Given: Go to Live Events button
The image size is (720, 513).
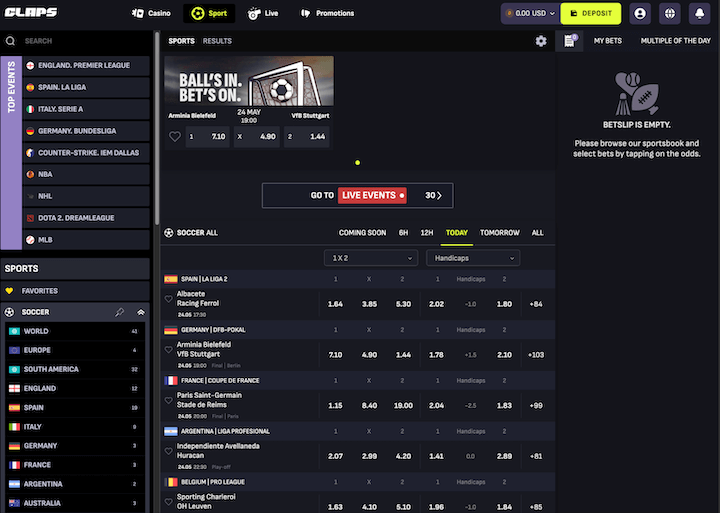Looking at the screenshot, I should click(x=357, y=195).
